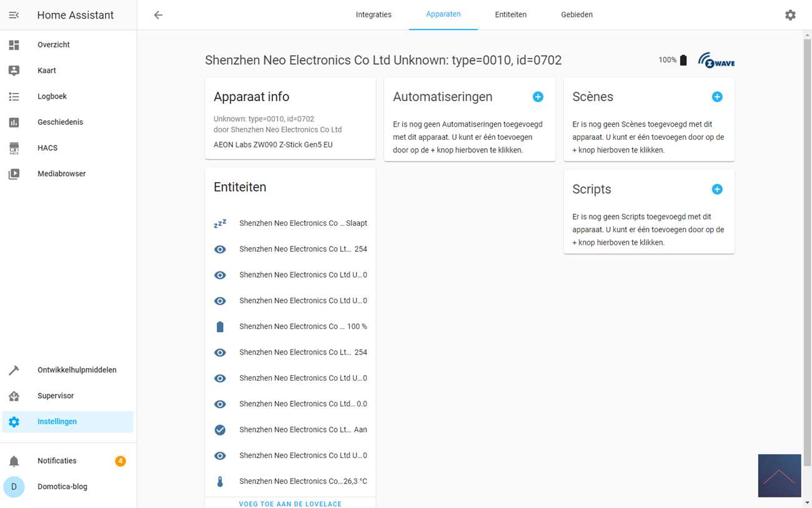Open device settings with the top-right gear icon
The image size is (812, 508).
pos(790,15)
